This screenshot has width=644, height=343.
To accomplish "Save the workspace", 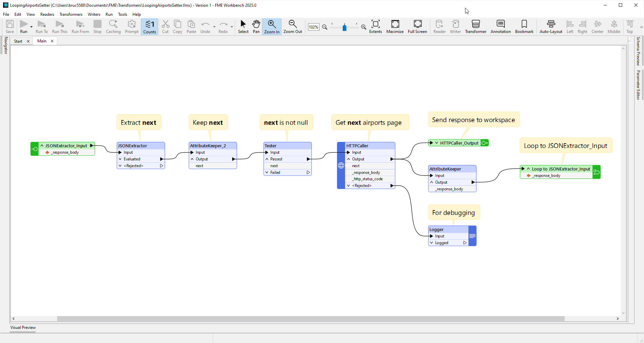I will pos(10,27).
